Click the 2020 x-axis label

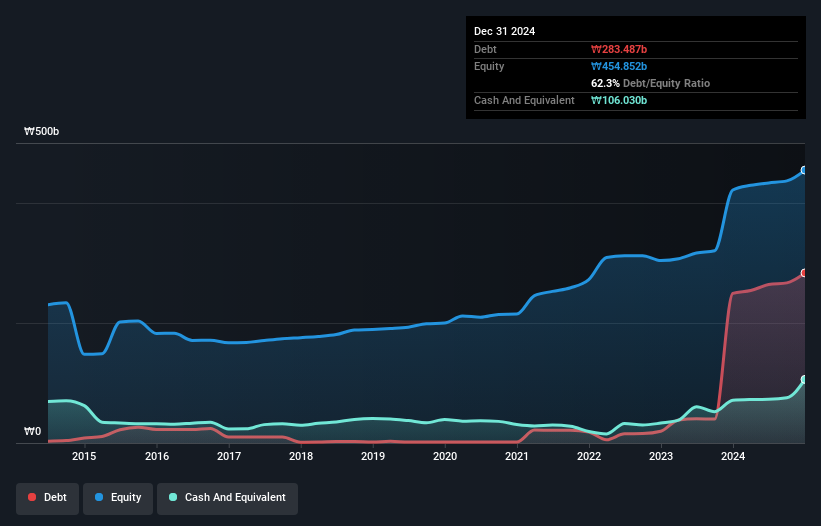pos(445,456)
